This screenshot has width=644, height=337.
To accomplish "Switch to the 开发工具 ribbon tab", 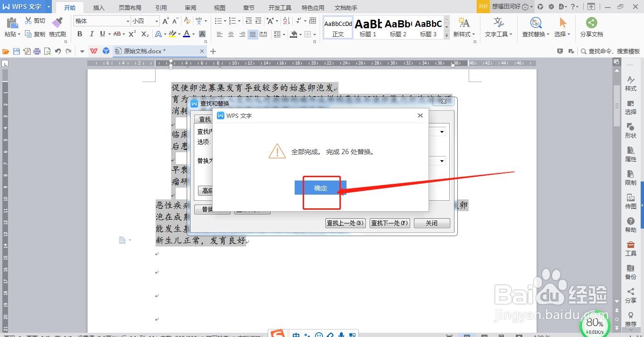I will (280, 8).
